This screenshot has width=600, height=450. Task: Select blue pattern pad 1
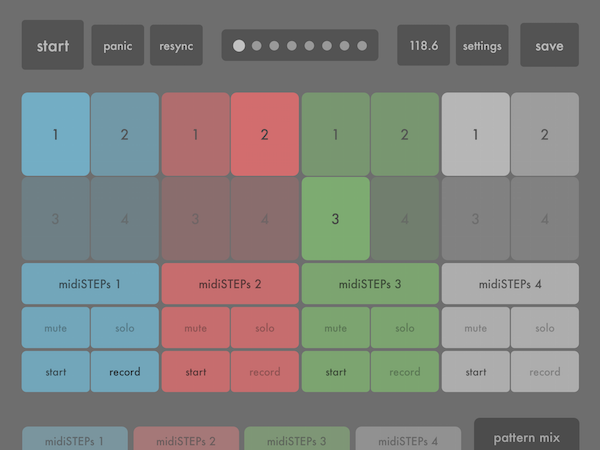pyautogui.click(x=55, y=134)
